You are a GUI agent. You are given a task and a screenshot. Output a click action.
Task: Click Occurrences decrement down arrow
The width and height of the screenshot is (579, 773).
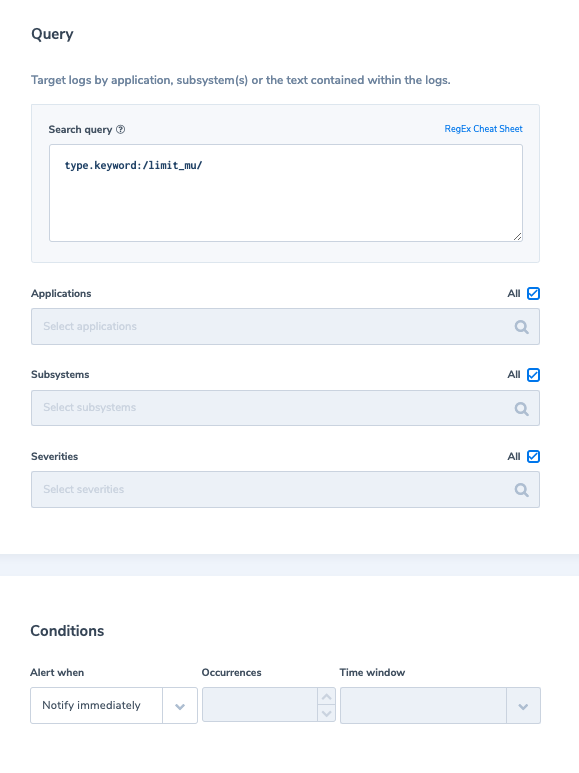pos(326,713)
